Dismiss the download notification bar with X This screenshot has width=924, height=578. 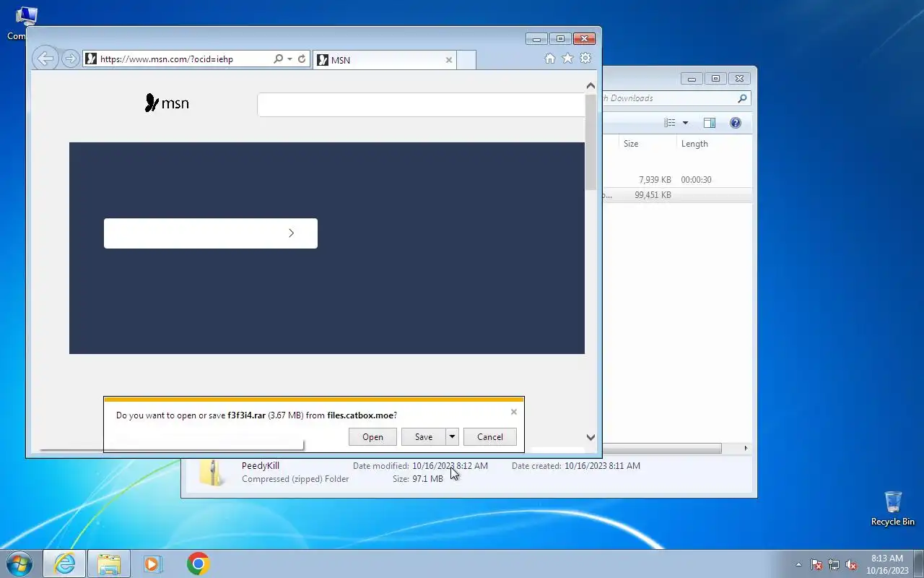(x=514, y=412)
